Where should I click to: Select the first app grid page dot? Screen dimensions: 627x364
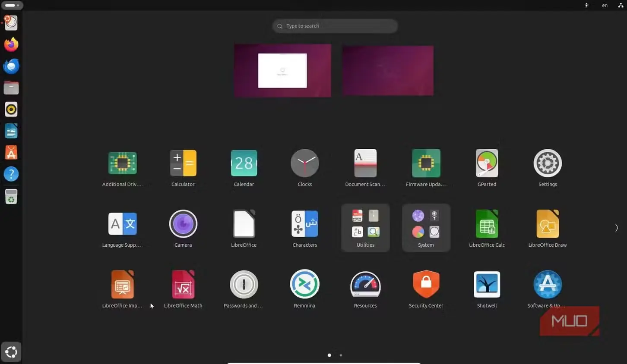click(x=329, y=355)
